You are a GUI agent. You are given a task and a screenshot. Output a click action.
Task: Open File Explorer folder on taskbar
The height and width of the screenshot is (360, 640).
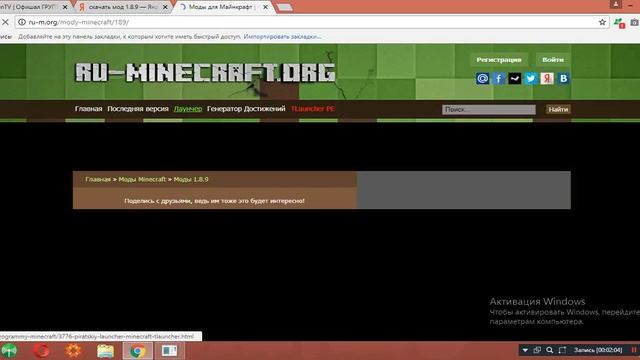[105, 351]
